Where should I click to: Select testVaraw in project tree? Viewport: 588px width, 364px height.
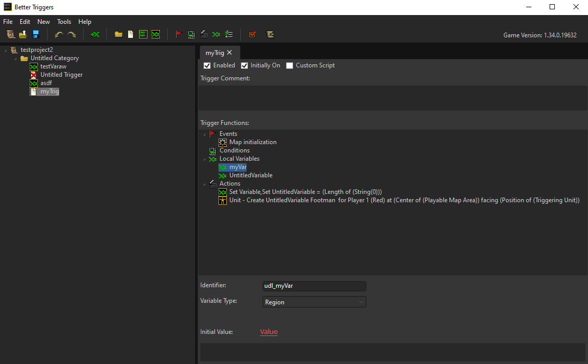pos(53,67)
